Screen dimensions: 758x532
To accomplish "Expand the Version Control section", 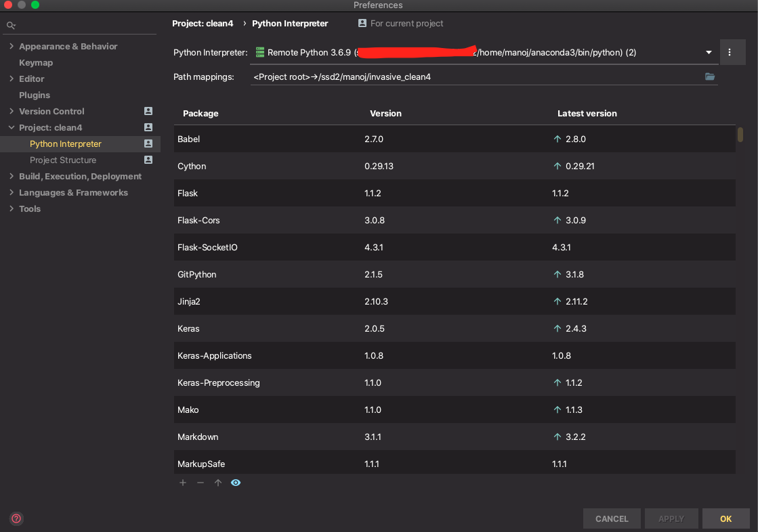I will (x=12, y=110).
